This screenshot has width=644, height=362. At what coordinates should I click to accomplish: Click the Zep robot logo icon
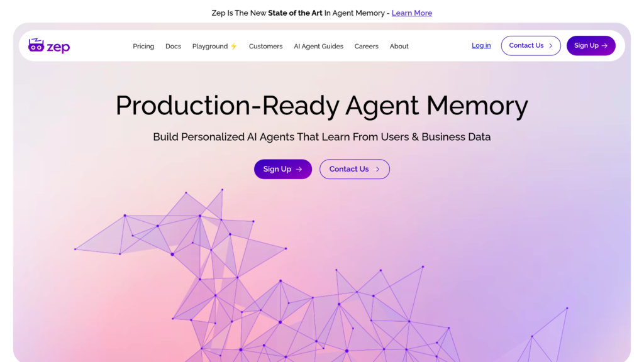(36, 45)
